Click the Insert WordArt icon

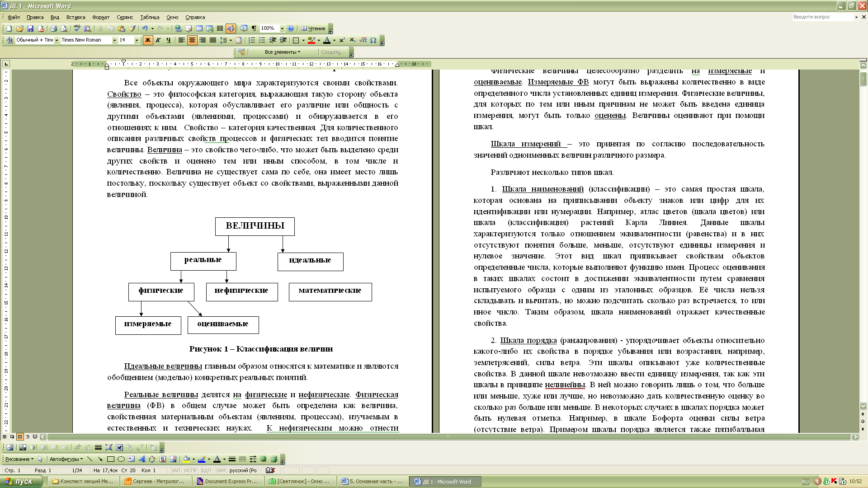142,459
